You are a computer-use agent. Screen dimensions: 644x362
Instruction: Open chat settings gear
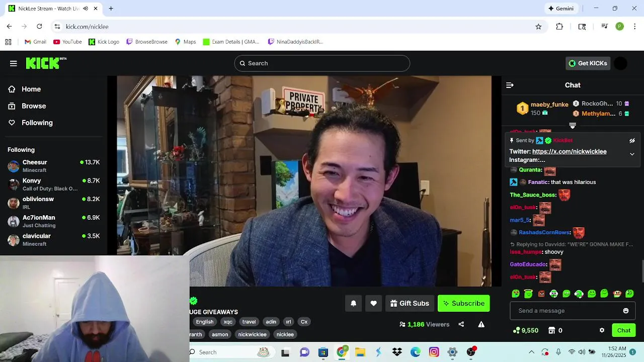(x=602, y=330)
